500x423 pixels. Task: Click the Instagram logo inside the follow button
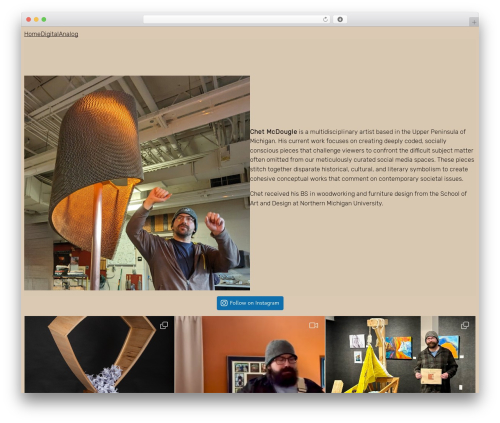224,303
